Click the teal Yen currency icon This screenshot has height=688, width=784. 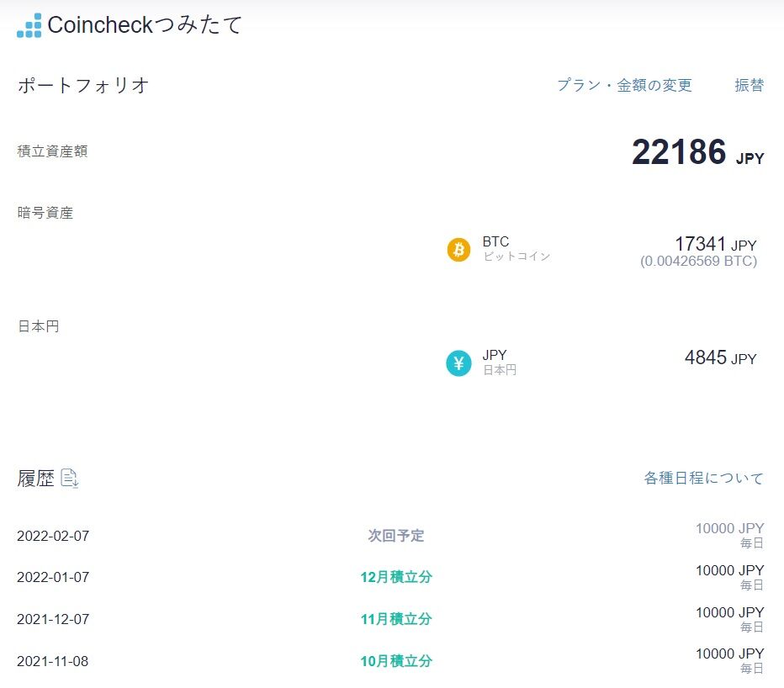(x=458, y=363)
